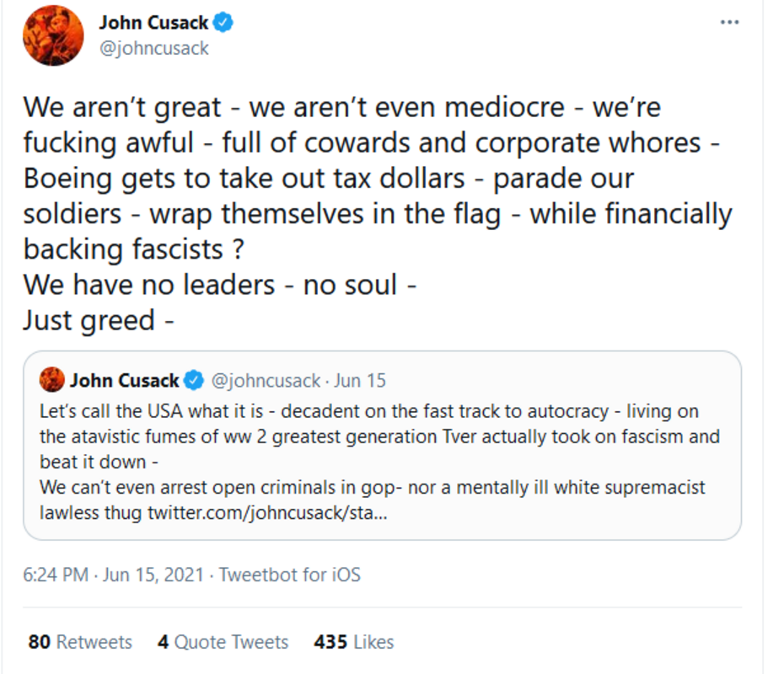Image resolution: width=784 pixels, height=674 pixels.
Task: Click the 6:24 PM · Jun 15, 2021 timestamp
Action: [113, 575]
